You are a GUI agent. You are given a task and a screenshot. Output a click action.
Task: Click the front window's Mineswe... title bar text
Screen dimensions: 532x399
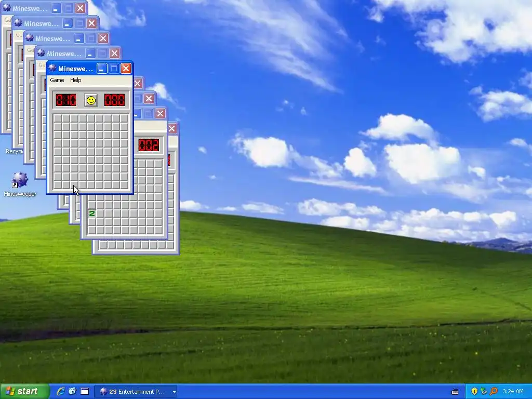tap(75, 69)
